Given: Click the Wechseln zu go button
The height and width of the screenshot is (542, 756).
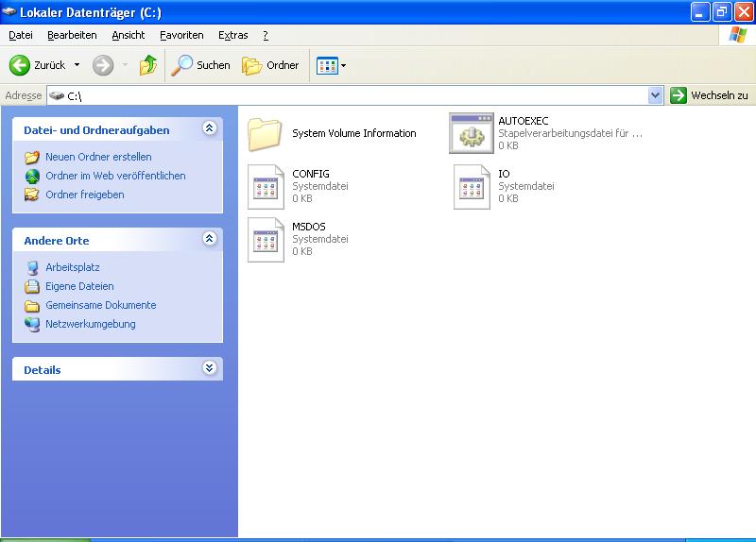Looking at the screenshot, I should coord(709,95).
